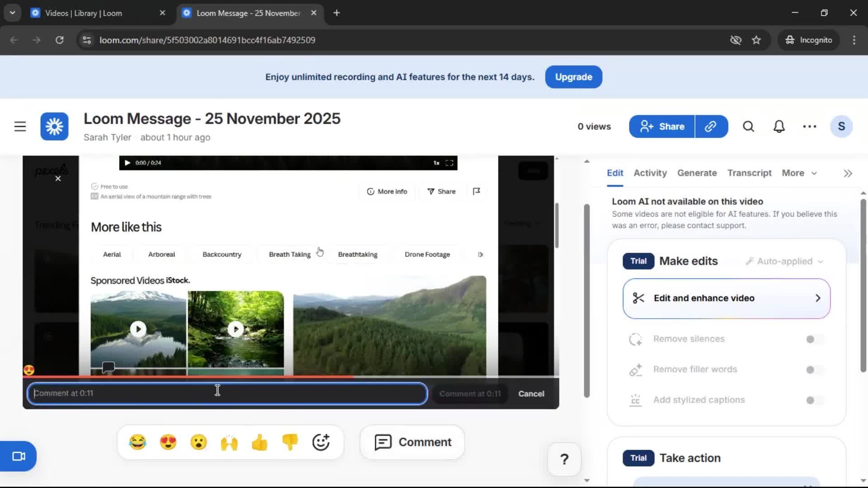
Task: Open the notifications bell
Action: 778,127
